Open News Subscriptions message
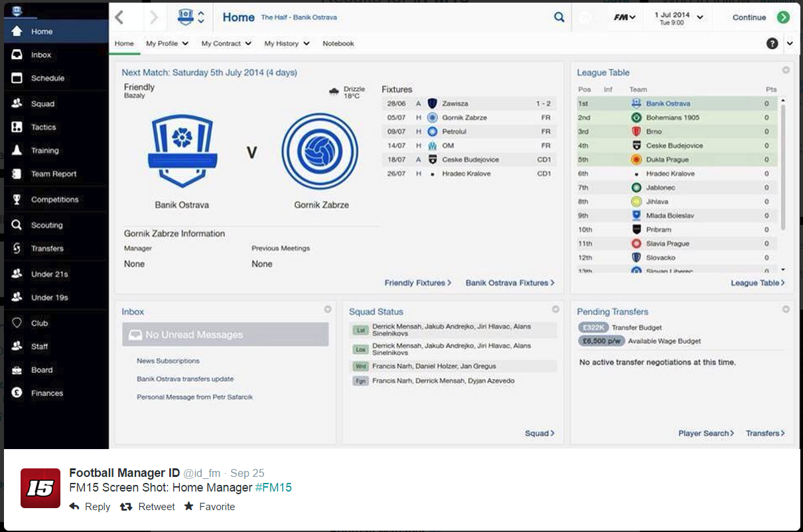The width and height of the screenshot is (803, 532). 168,361
